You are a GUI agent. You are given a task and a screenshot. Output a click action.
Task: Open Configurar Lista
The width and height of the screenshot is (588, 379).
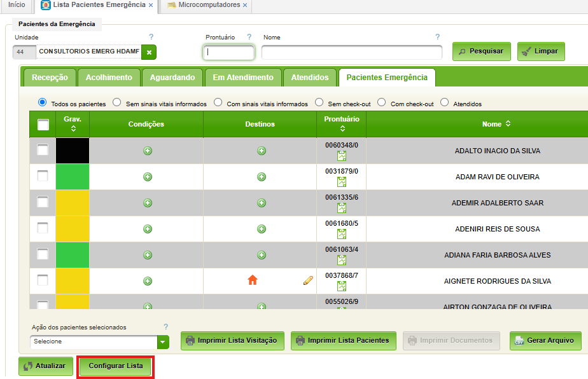(x=116, y=366)
